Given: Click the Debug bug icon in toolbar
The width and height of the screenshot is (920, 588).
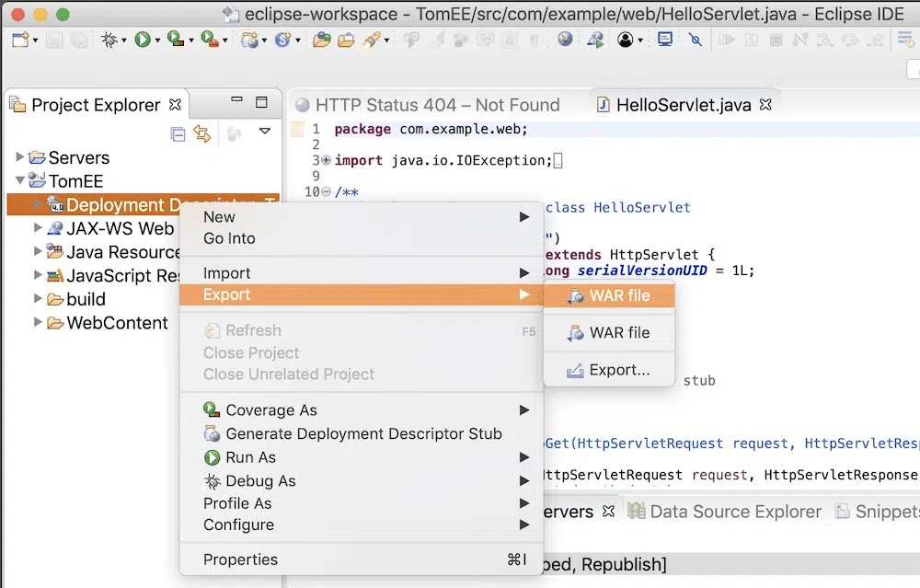Looking at the screenshot, I should [x=110, y=40].
